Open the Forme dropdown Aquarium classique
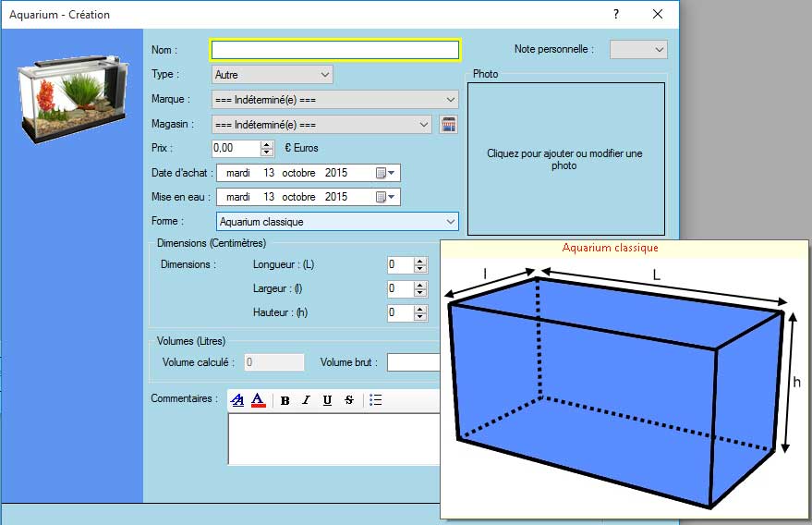Viewport: 812px width, 525px height. (x=450, y=222)
